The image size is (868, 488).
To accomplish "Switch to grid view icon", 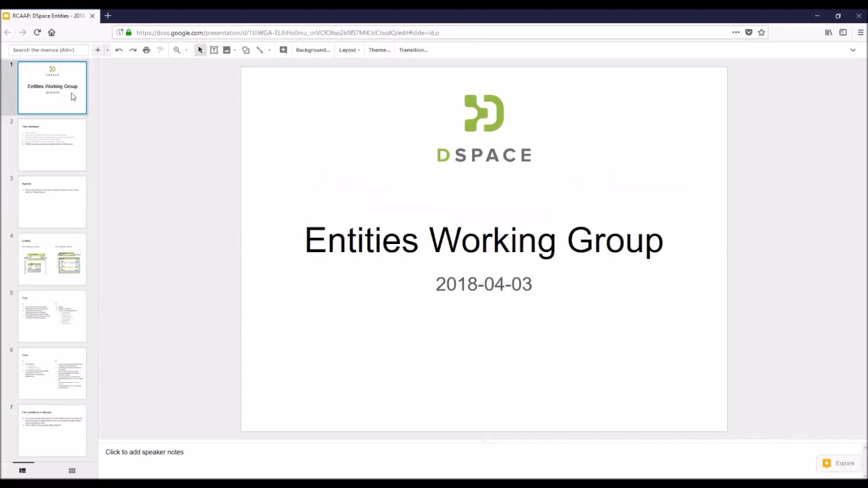I will 72,470.
